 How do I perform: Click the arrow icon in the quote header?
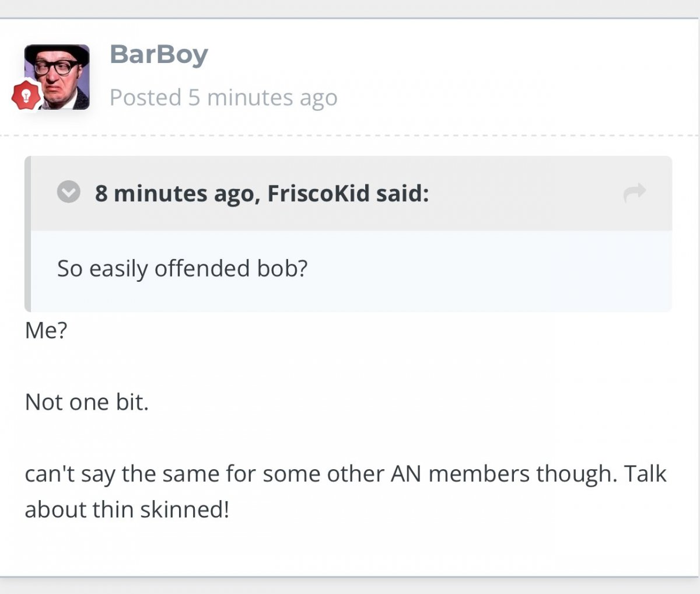[635, 192]
